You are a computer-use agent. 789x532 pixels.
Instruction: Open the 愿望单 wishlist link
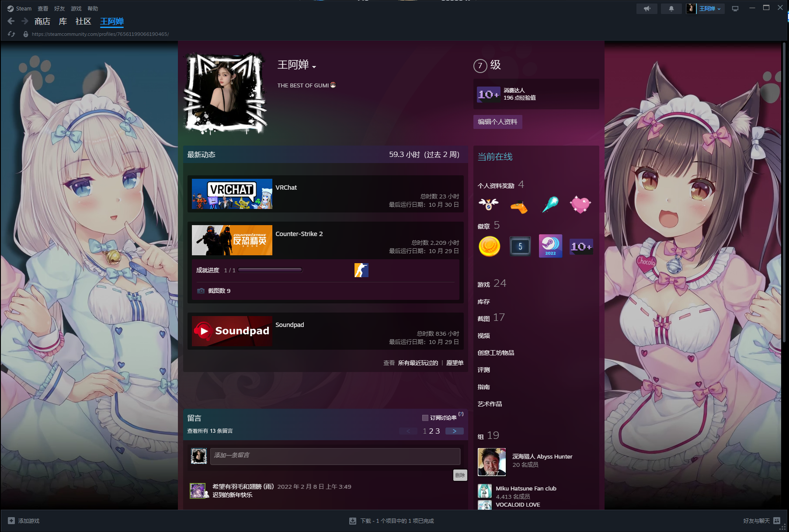point(455,363)
